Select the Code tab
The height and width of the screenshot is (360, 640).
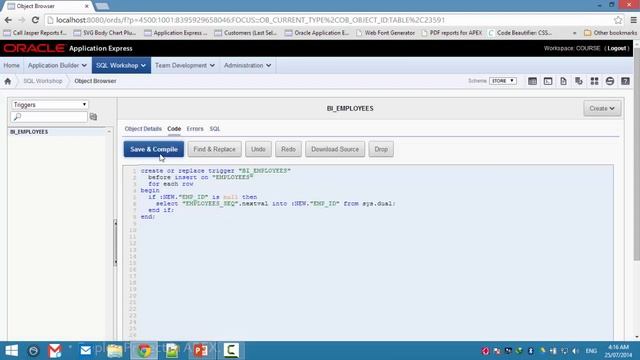pyautogui.click(x=174, y=129)
